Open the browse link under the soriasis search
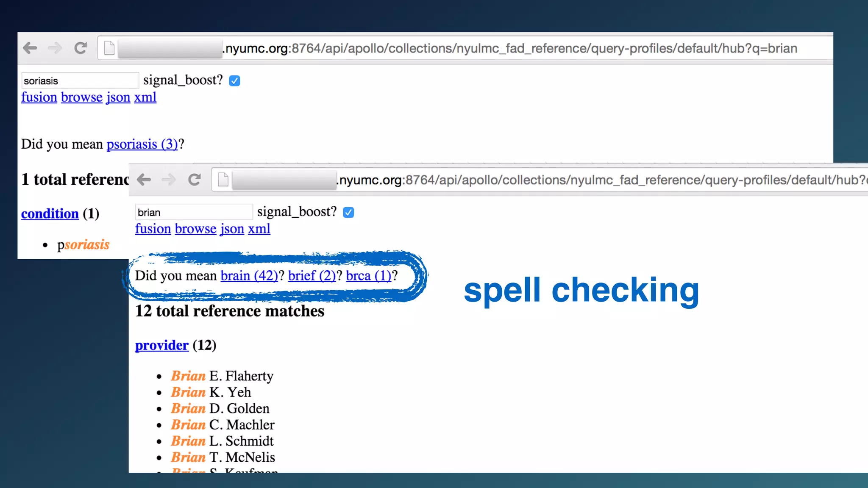Screen dimensions: 868x488 click(x=82, y=97)
